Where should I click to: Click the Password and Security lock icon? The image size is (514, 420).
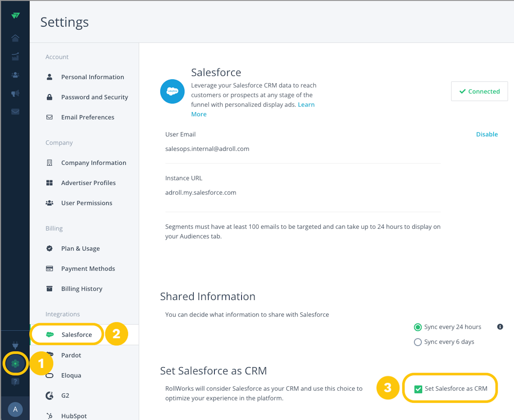(50, 97)
